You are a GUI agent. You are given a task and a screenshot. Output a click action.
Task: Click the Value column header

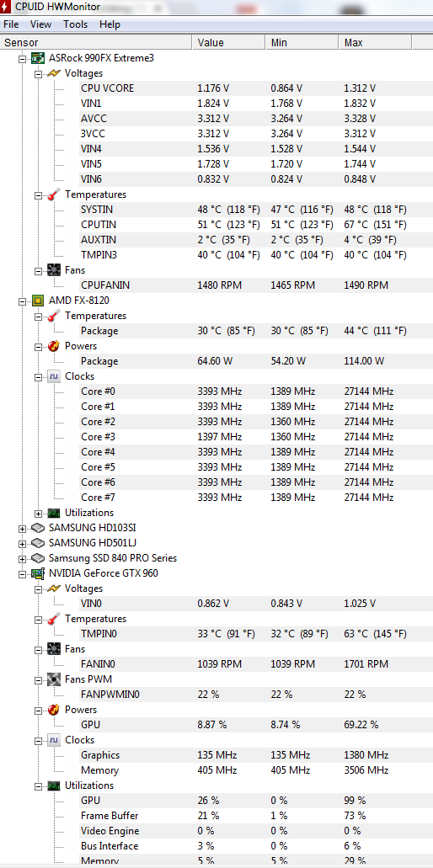click(x=228, y=43)
